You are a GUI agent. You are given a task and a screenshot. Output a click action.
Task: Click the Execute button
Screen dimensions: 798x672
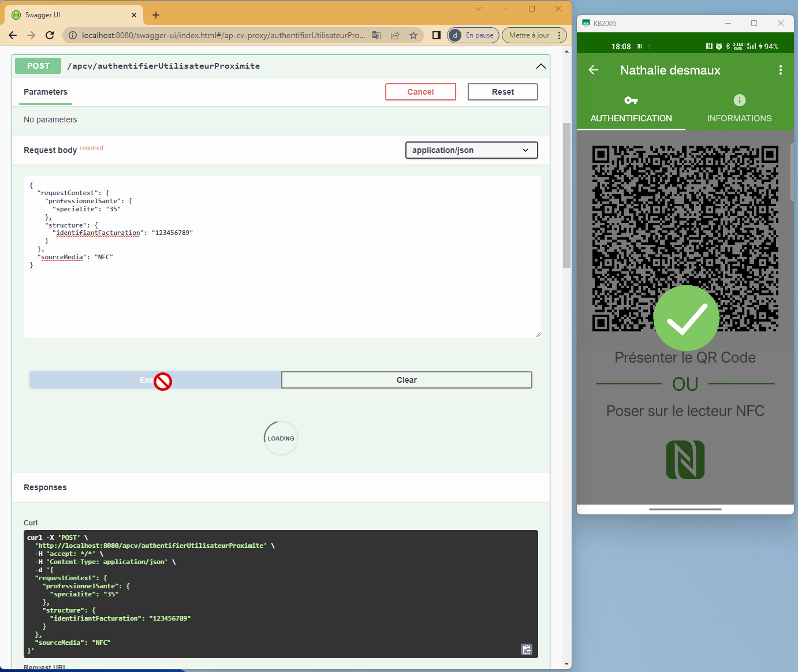pyautogui.click(x=155, y=380)
